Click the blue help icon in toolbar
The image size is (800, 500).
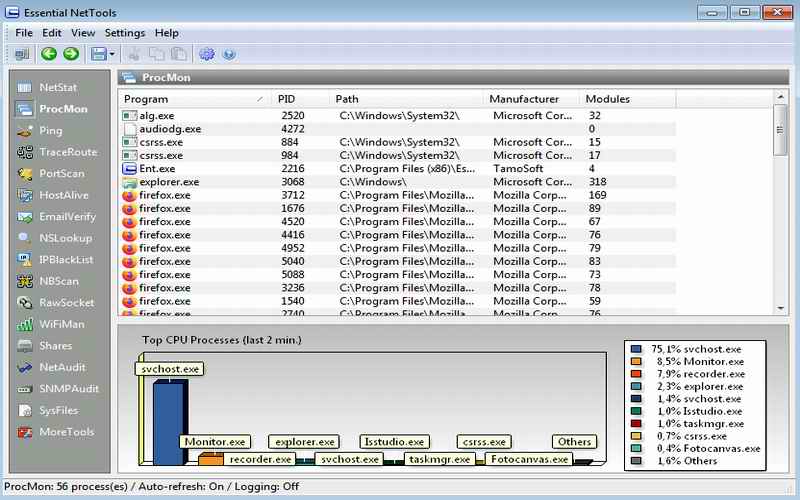[x=228, y=54]
